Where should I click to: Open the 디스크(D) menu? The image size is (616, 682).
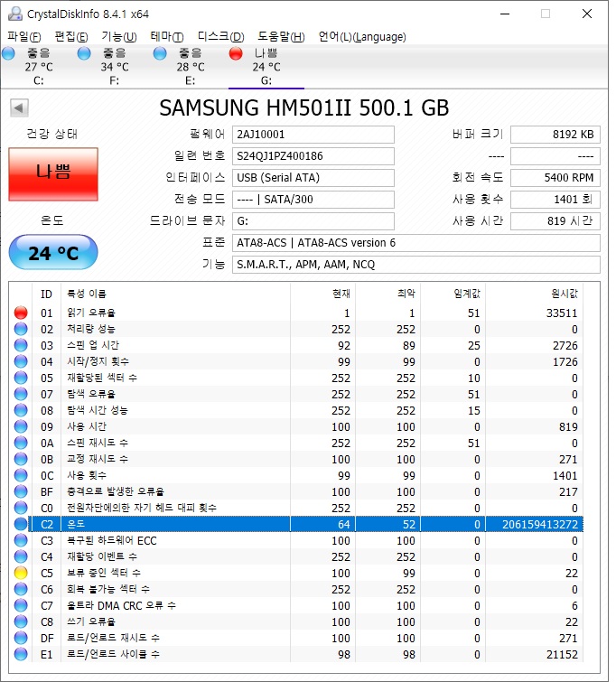coord(221,37)
